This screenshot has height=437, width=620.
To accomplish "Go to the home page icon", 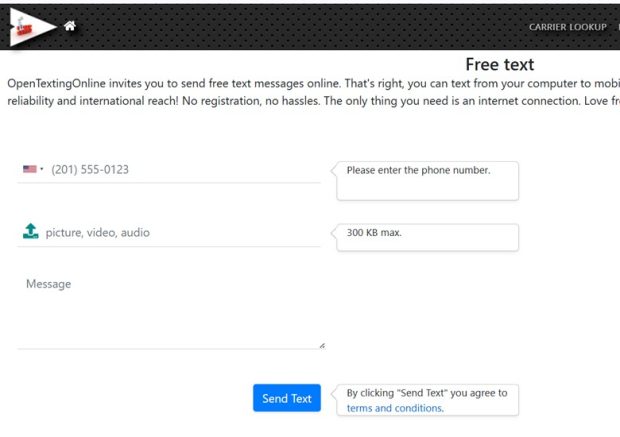I will click(x=70, y=26).
